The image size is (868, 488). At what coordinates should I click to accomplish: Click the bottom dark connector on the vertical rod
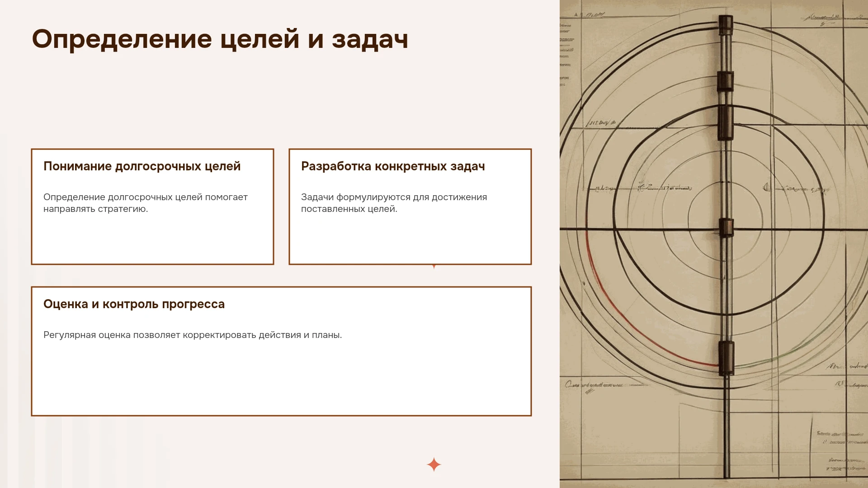pyautogui.click(x=726, y=358)
